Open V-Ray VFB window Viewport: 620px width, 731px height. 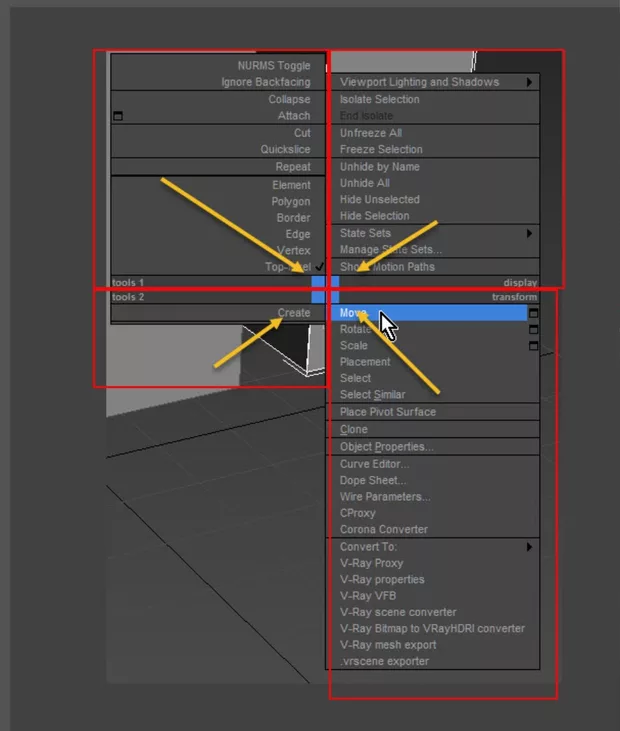(367, 595)
